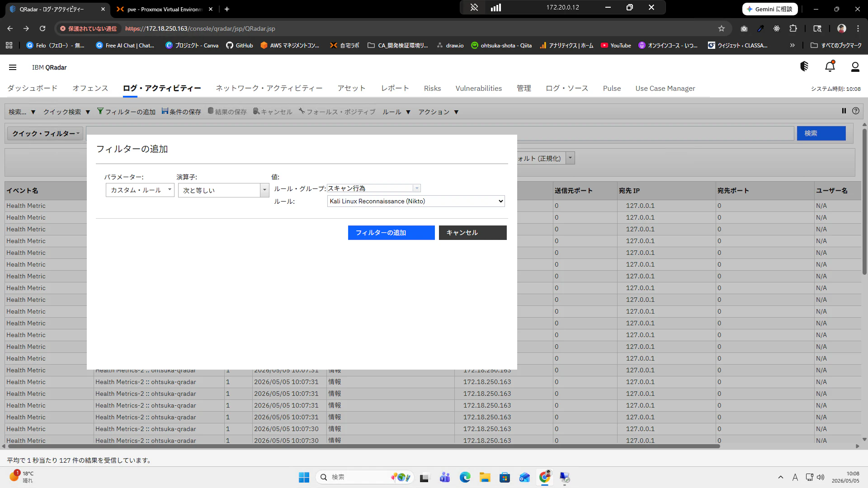Viewport: 868px width, 488px height.
Task: Open the 検索... toolbar menu
Action: pyautogui.click(x=22, y=112)
